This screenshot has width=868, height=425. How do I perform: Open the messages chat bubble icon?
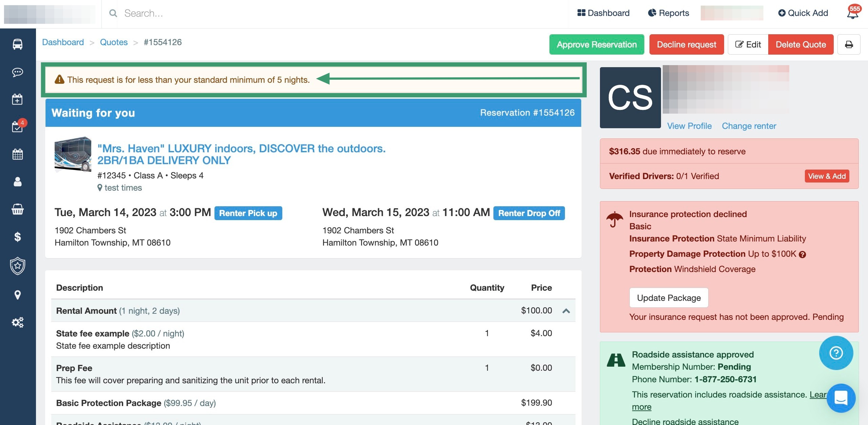[x=18, y=72]
